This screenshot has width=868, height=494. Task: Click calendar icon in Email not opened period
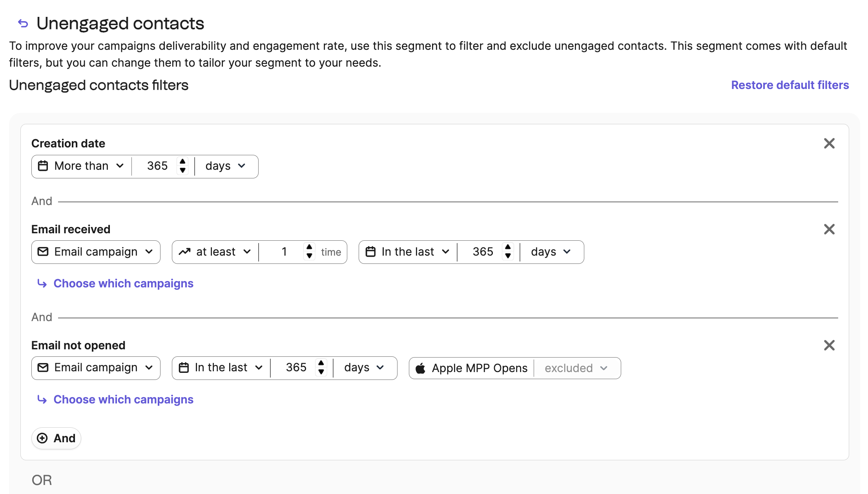point(184,368)
